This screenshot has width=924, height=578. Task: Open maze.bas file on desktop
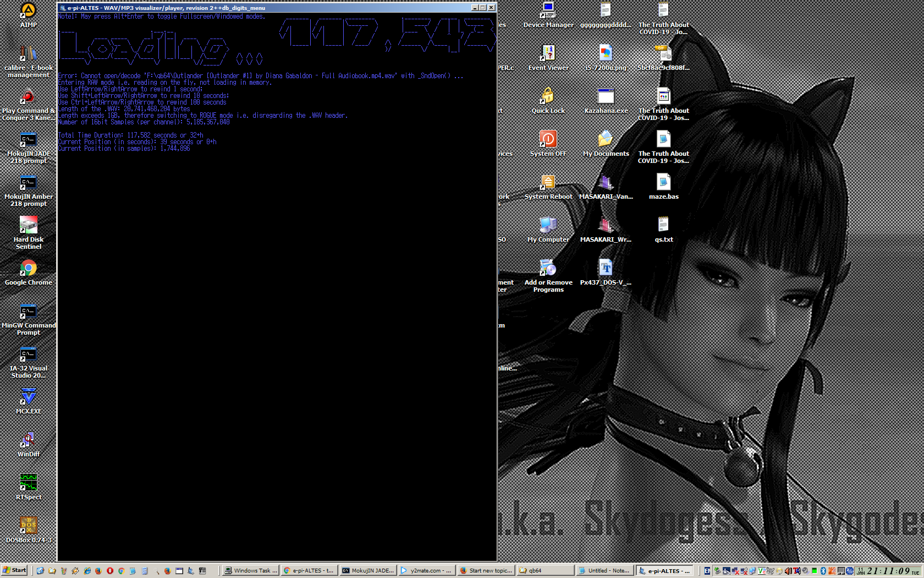(x=663, y=186)
